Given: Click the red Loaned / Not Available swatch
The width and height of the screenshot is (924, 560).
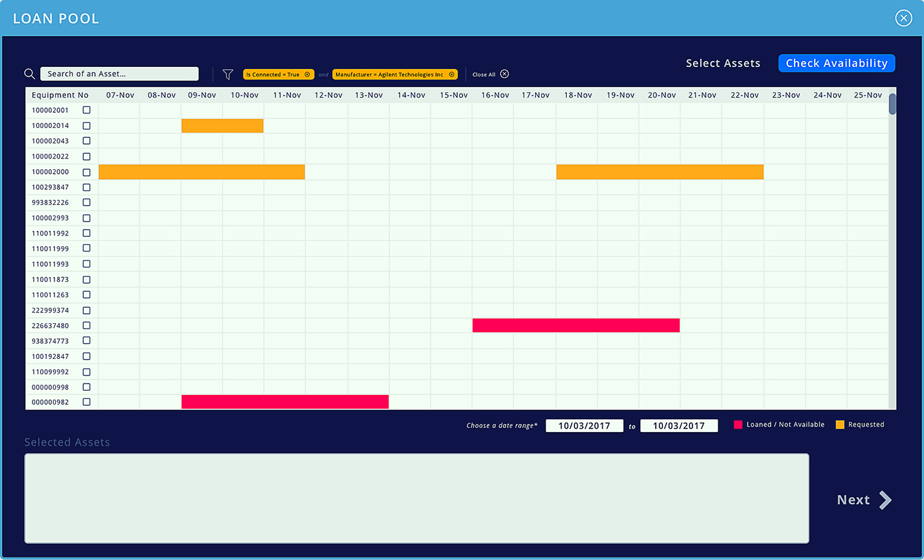Looking at the screenshot, I should click(x=737, y=425).
